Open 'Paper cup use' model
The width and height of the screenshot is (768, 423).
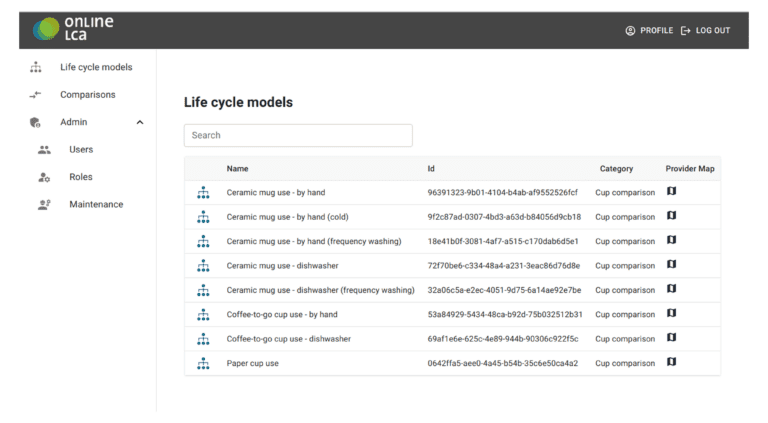pos(253,363)
